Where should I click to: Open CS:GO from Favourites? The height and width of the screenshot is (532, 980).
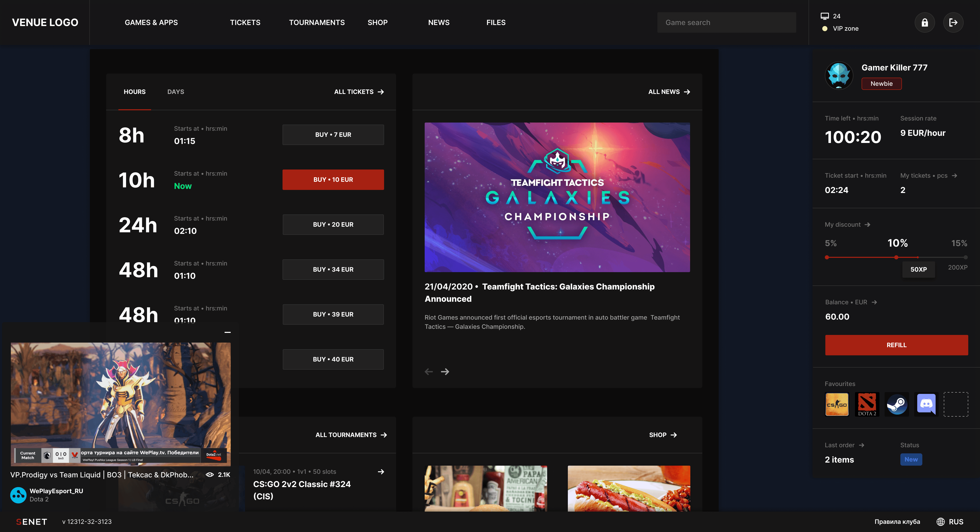pyautogui.click(x=837, y=404)
